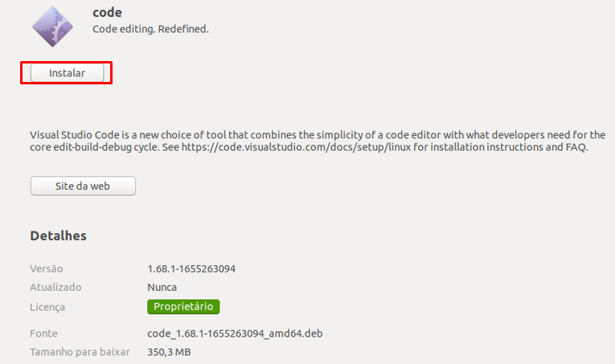Screen dimensions: 615x364
Task: Select the version number 1.68.1-1655263094
Action: 191,268
